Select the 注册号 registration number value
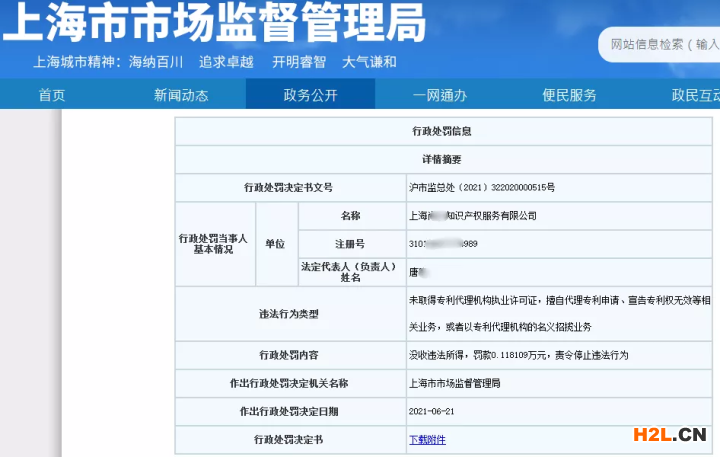720x457 pixels. (x=443, y=244)
